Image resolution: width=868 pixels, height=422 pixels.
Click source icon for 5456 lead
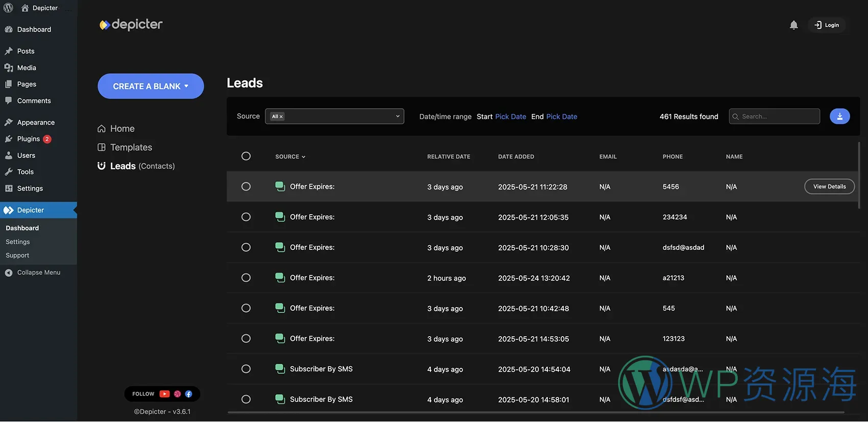[280, 186]
